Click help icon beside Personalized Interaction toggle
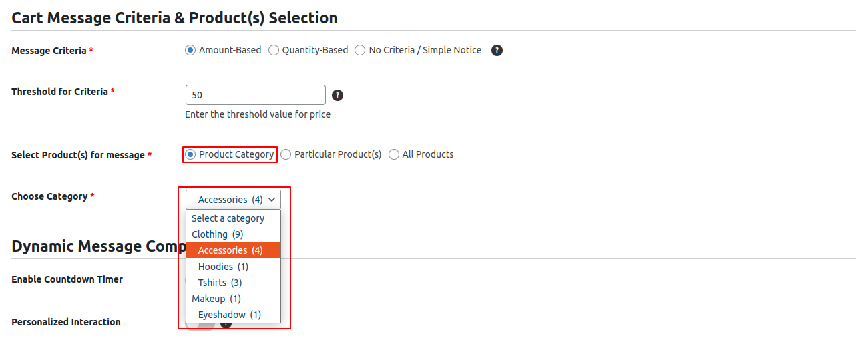 tap(226, 325)
